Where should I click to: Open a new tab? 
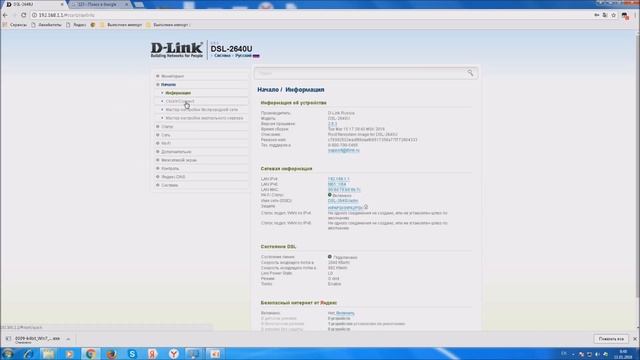point(139,4)
